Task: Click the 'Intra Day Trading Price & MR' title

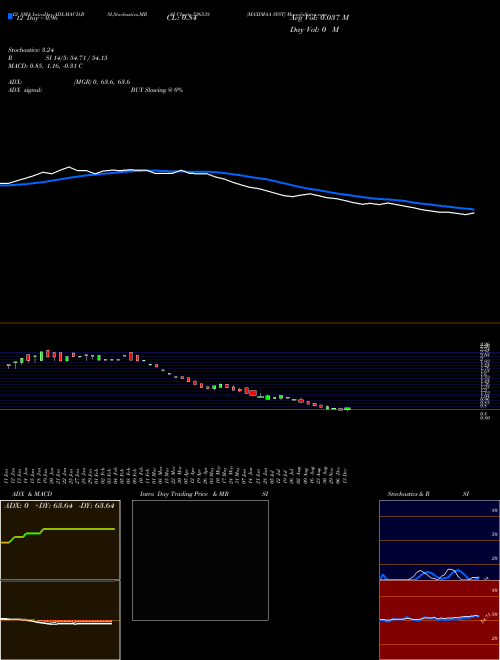Action: tap(184, 494)
